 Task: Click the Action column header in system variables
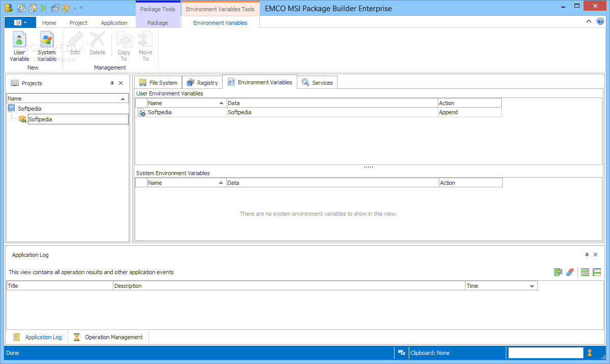coord(471,183)
